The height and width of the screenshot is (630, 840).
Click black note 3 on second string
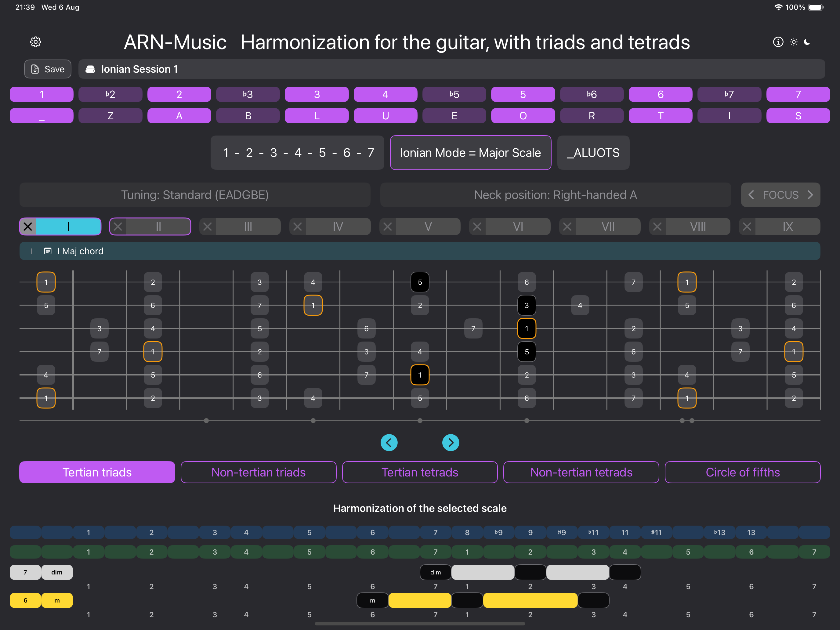click(x=527, y=305)
